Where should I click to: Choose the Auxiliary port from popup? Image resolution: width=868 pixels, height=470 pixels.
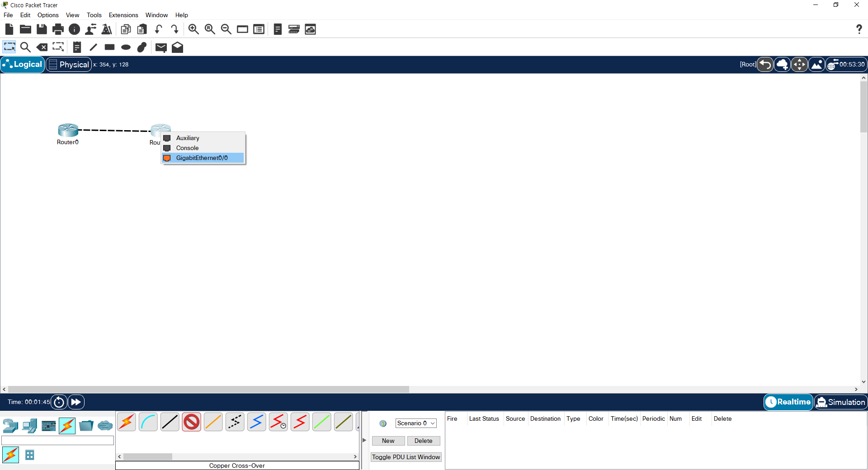[x=203, y=138]
